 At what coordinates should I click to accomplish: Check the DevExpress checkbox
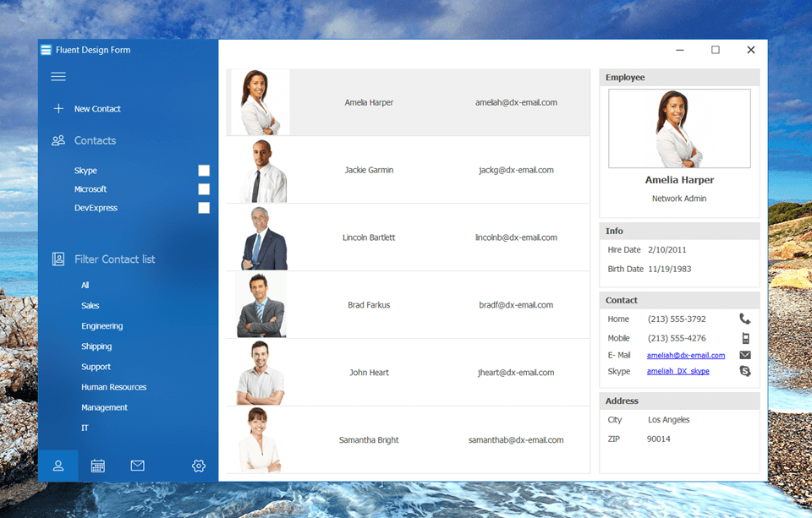tap(204, 207)
